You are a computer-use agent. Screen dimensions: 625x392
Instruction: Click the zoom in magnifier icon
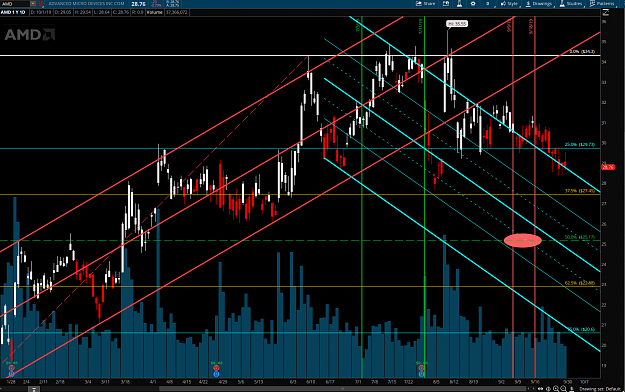pos(556,389)
